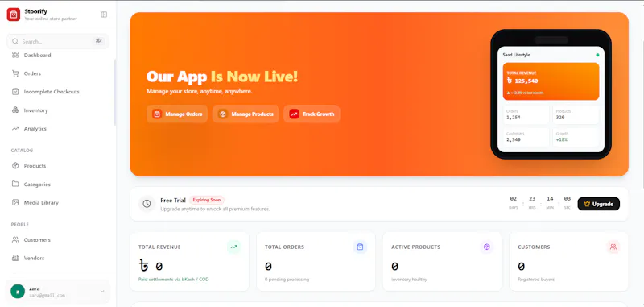Click the search magnifier icon
This screenshot has height=307, width=644.
pos(15,41)
